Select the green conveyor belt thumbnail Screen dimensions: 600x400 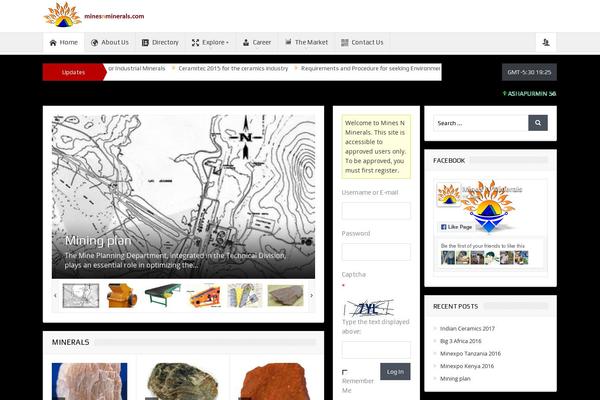point(163,296)
